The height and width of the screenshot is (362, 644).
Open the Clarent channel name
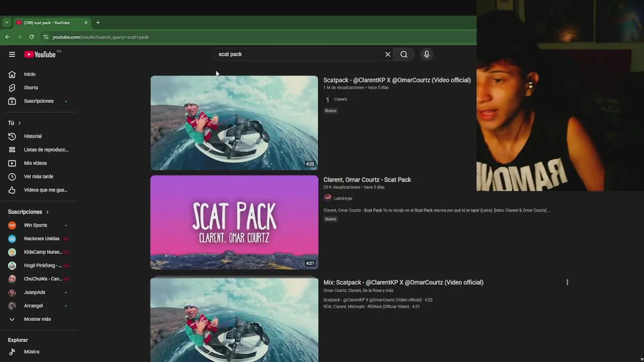click(341, 100)
